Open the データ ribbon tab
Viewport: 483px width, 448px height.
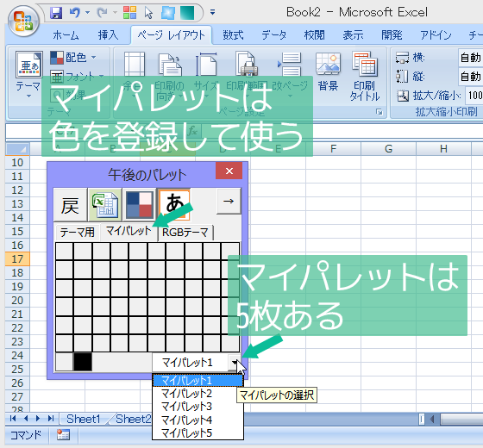pos(274,34)
